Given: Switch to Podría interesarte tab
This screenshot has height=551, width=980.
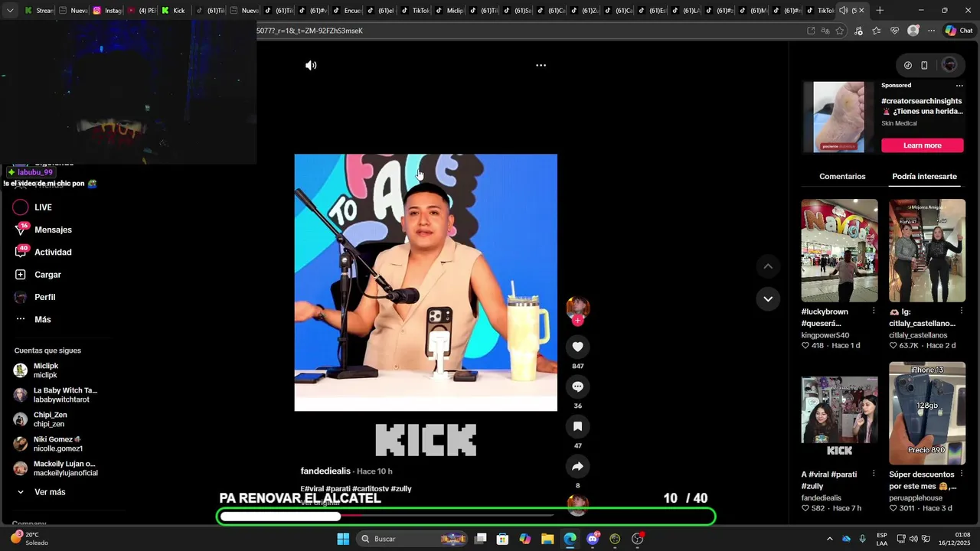Looking at the screenshot, I should (924, 176).
